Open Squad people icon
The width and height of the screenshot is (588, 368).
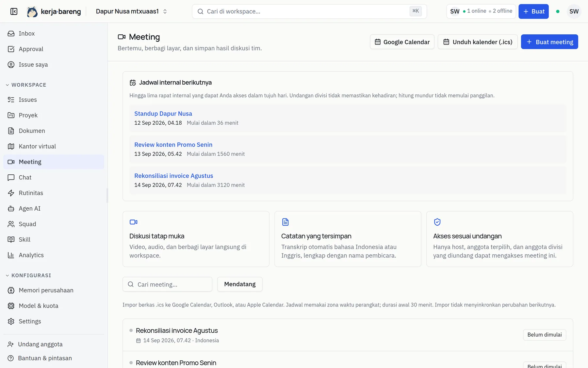[11, 224]
